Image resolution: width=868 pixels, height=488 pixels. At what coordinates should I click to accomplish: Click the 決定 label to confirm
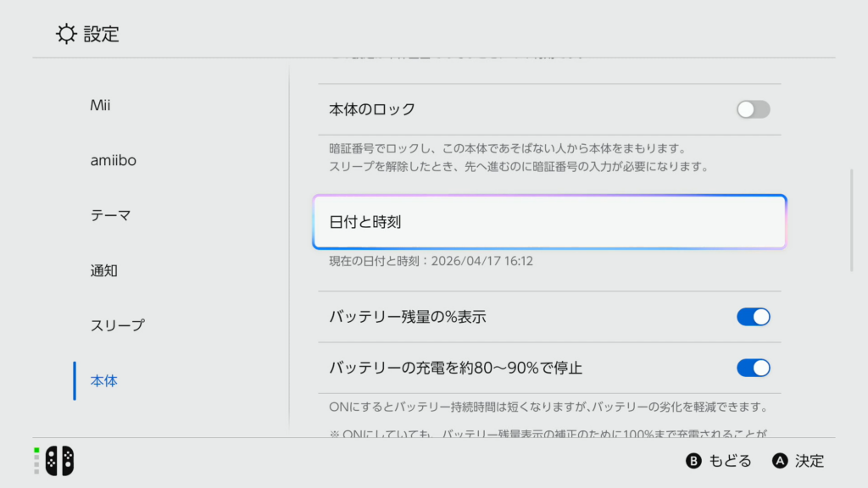point(809,461)
